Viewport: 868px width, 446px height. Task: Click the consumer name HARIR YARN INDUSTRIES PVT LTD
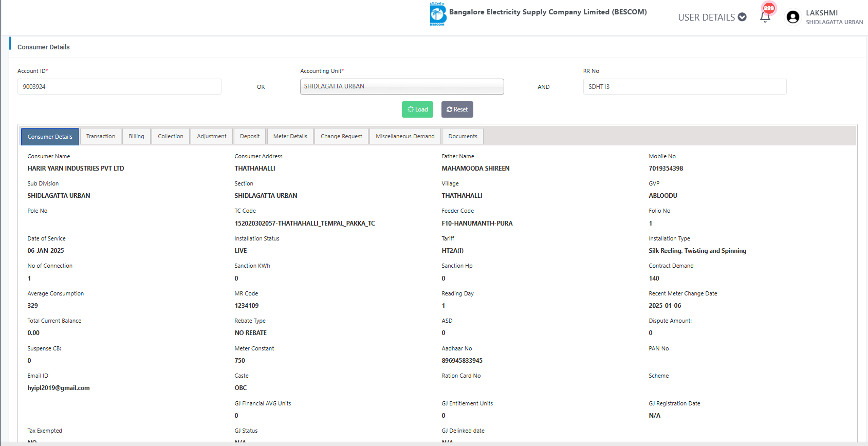[x=76, y=169]
